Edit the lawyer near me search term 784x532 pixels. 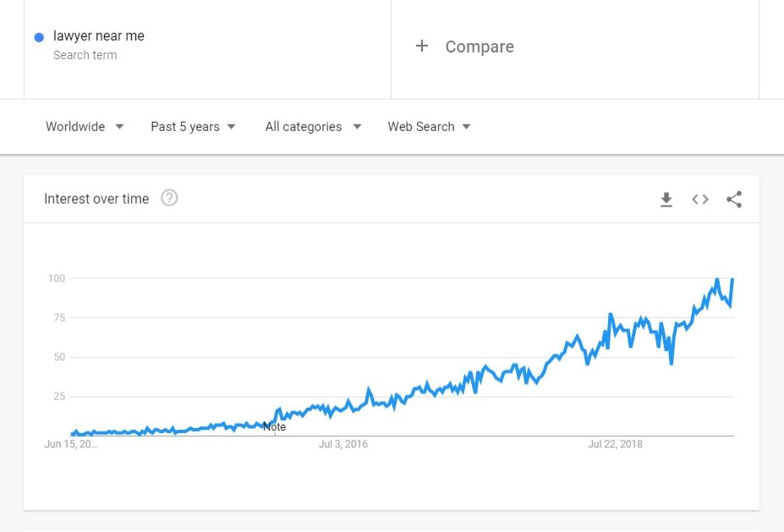(98, 36)
